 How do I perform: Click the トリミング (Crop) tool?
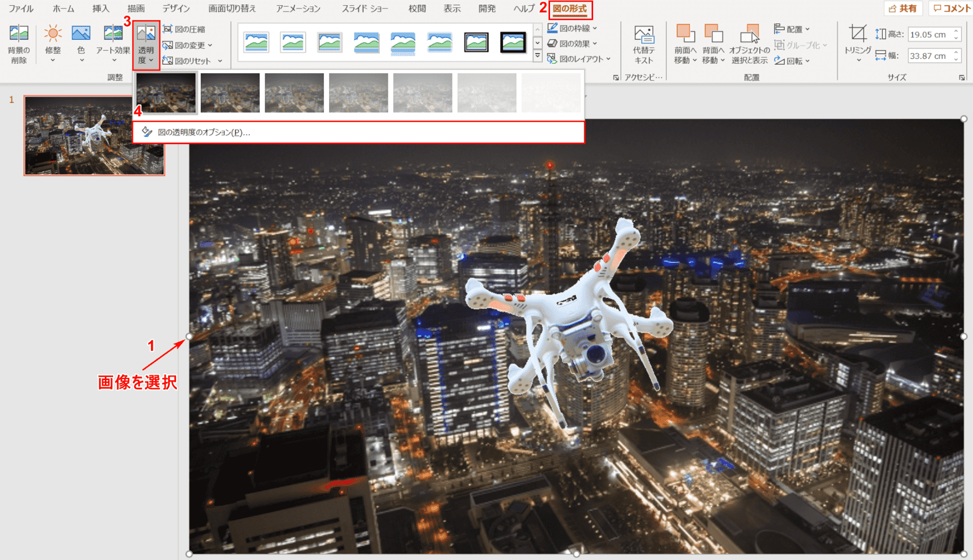pos(857,44)
